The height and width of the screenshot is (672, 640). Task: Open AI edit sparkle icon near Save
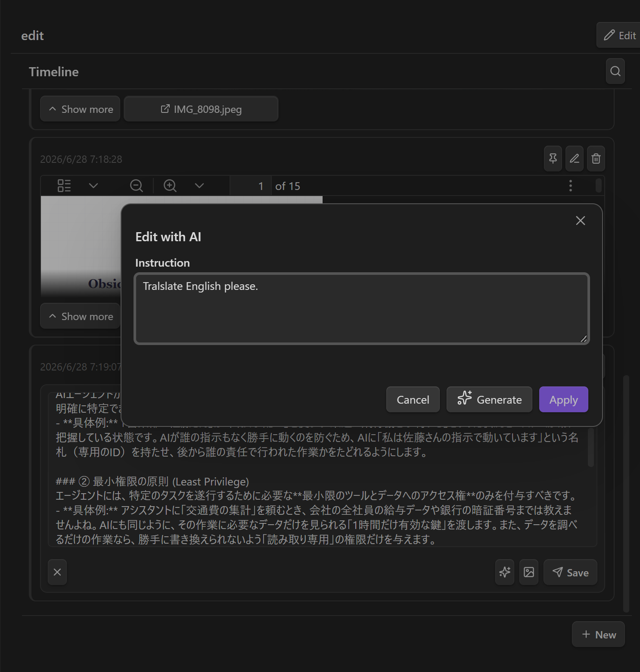coord(505,572)
